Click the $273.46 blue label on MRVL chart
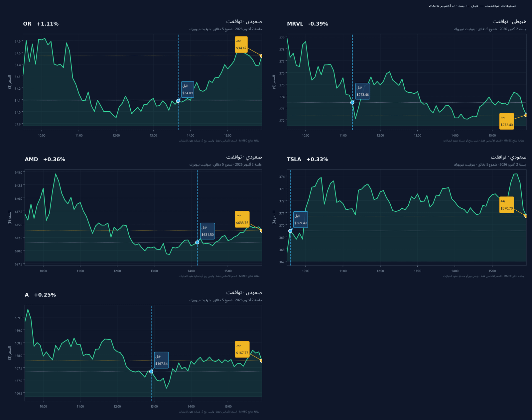The height and width of the screenshot is (420, 532). 362,91
